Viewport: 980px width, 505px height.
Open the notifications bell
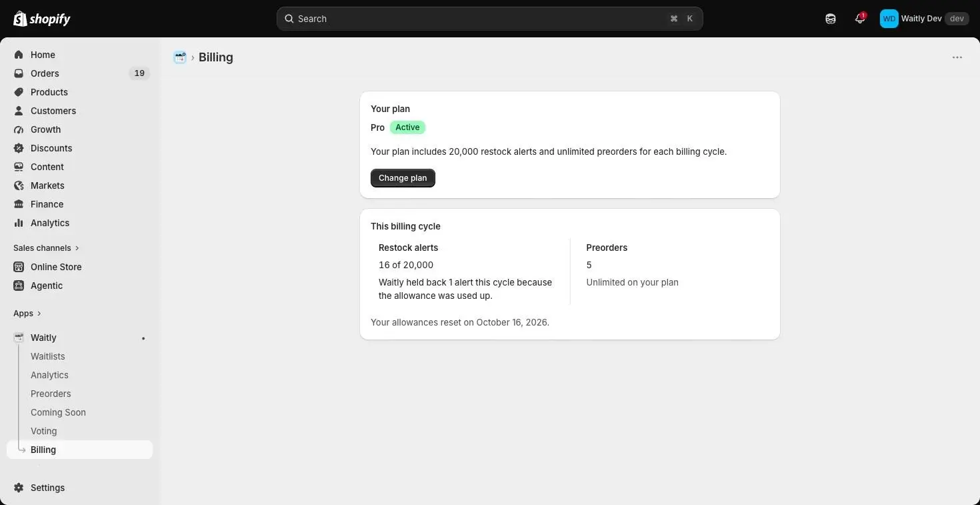pos(860,19)
